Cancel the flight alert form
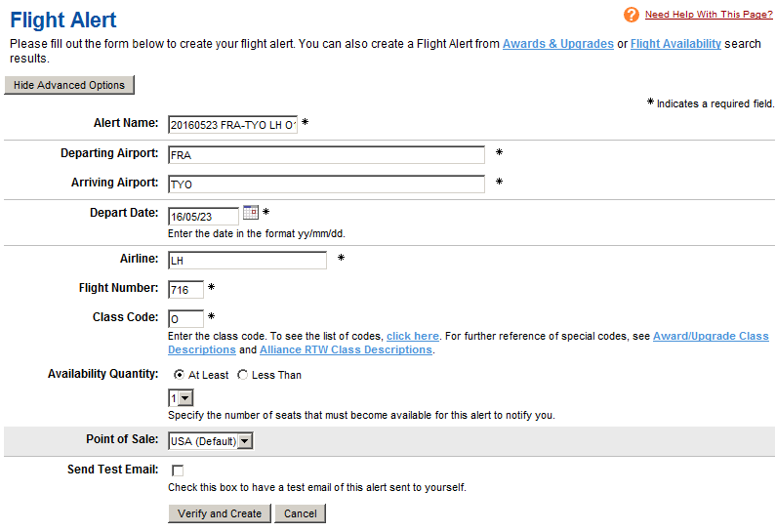Image resolution: width=776 pixels, height=532 pixels. click(x=300, y=513)
